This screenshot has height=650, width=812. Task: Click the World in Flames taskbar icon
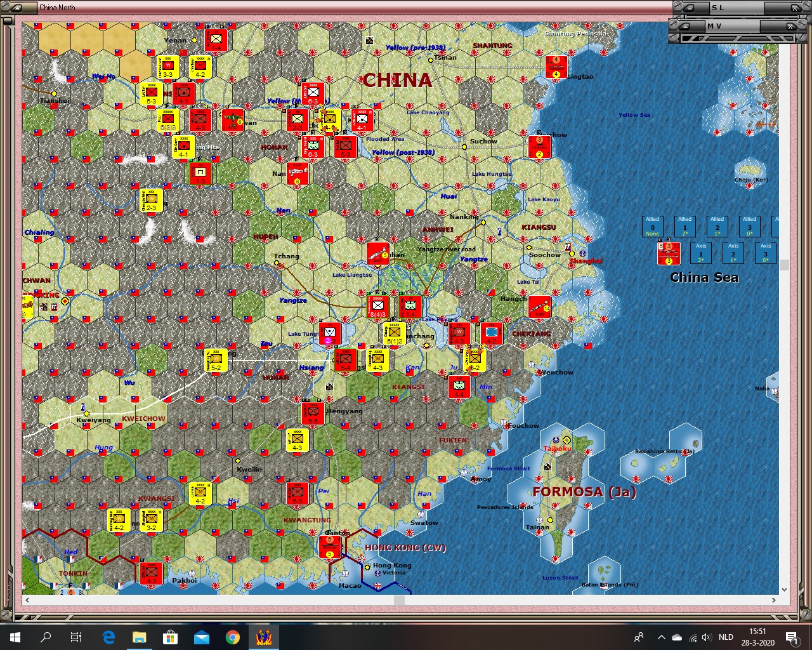point(263,637)
